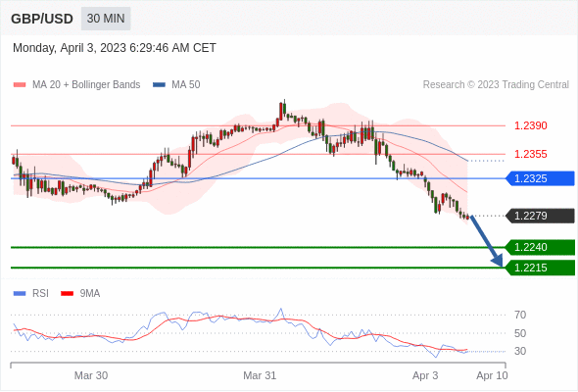
Task: Click the MA 20 + Bollinger Bands label
Action: pos(86,85)
